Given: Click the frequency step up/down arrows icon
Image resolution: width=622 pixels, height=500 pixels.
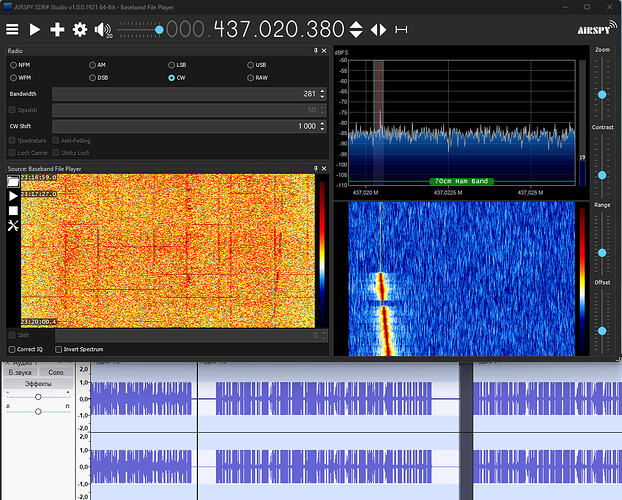Looking at the screenshot, I should [357, 30].
